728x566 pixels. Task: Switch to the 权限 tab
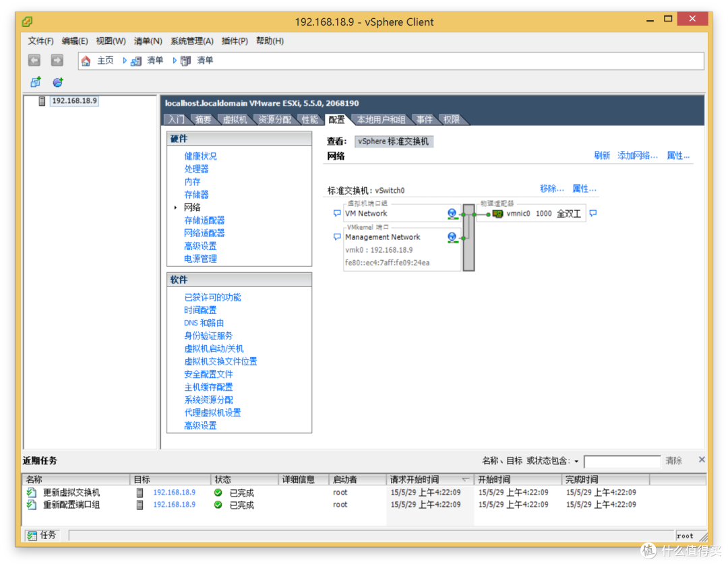pos(451,120)
